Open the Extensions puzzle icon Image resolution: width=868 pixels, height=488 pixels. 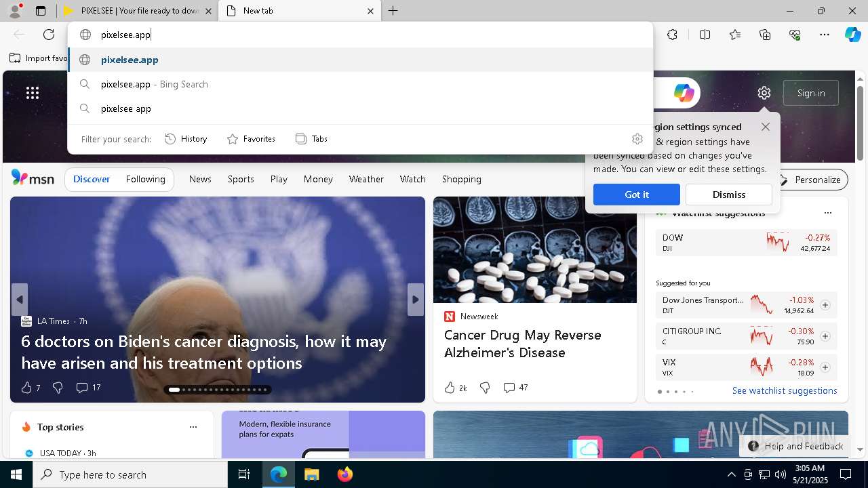672,35
